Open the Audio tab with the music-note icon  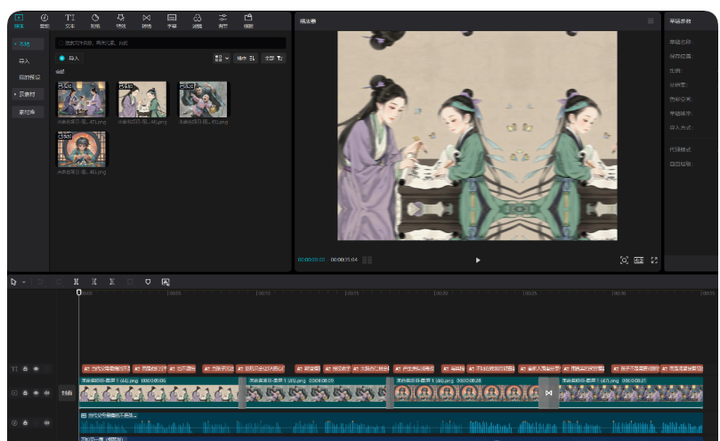[45, 21]
